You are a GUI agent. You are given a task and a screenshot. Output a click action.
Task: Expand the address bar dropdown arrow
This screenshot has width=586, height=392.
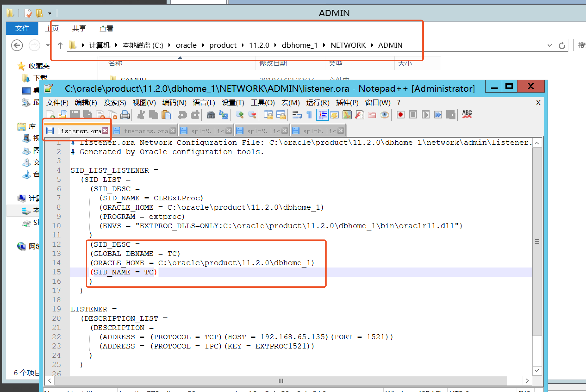(x=549, y=45)
